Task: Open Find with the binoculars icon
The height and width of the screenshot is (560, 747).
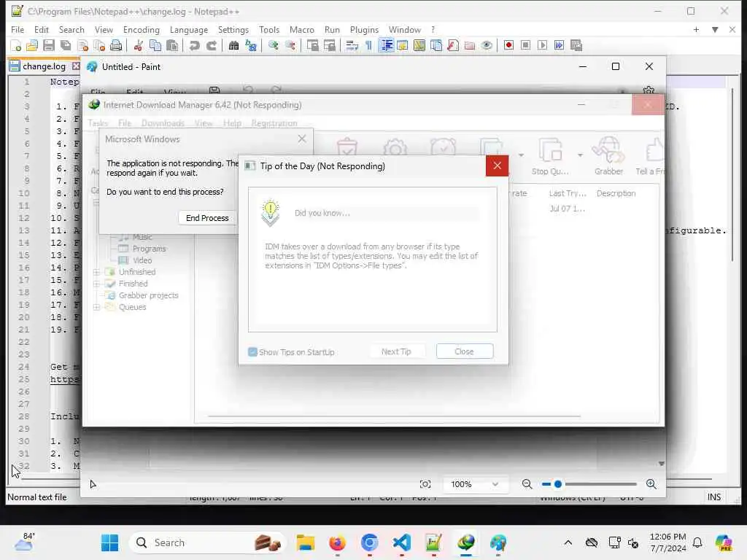Action: [234, 46]
